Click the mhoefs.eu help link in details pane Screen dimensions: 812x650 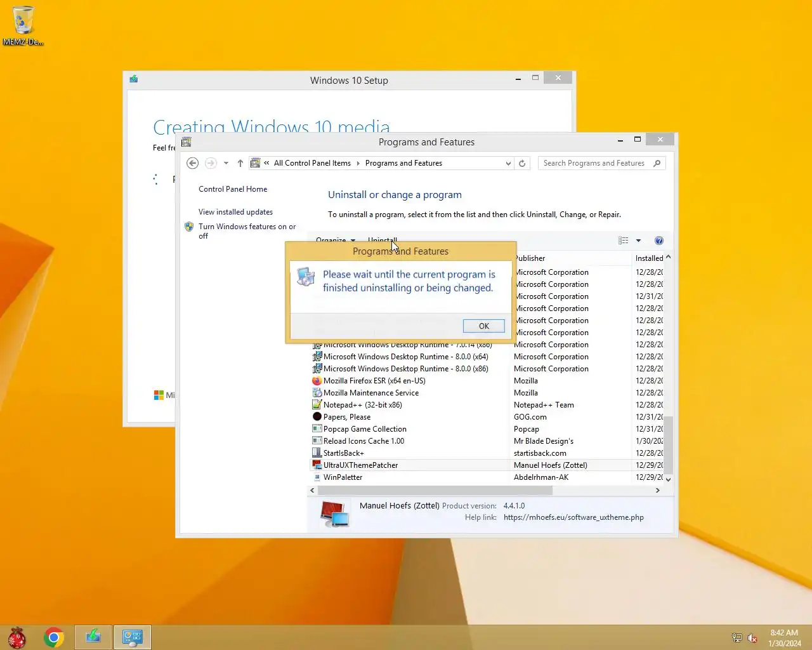coord(573,517)
